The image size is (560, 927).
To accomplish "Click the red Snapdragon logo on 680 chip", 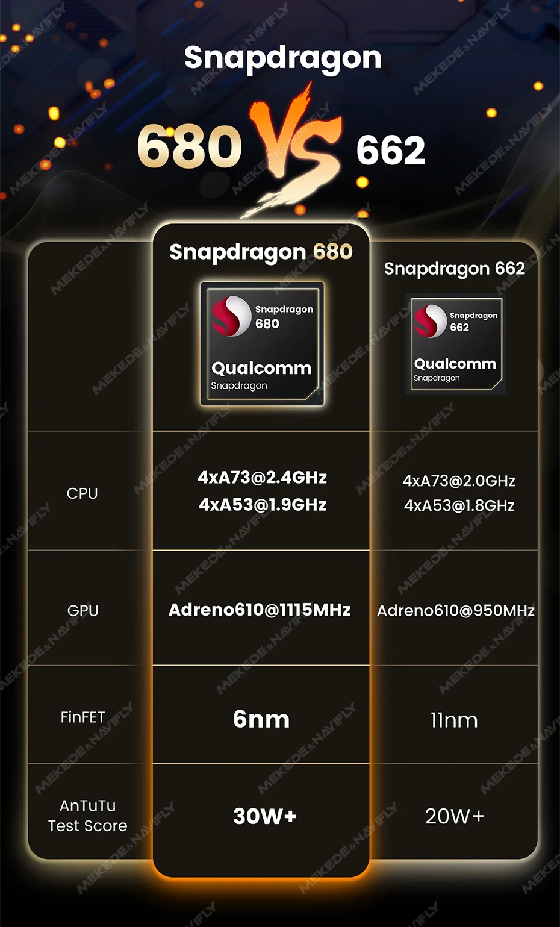I will coord(231,316).
